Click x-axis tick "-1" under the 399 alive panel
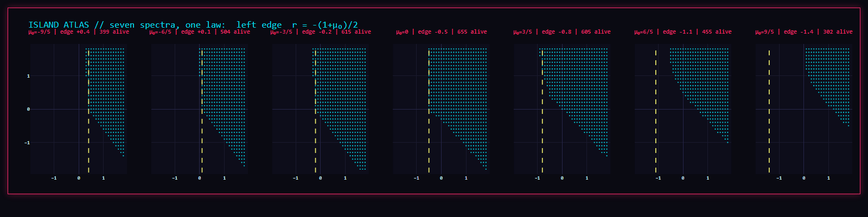868x217 pixels. coord(54,178)
